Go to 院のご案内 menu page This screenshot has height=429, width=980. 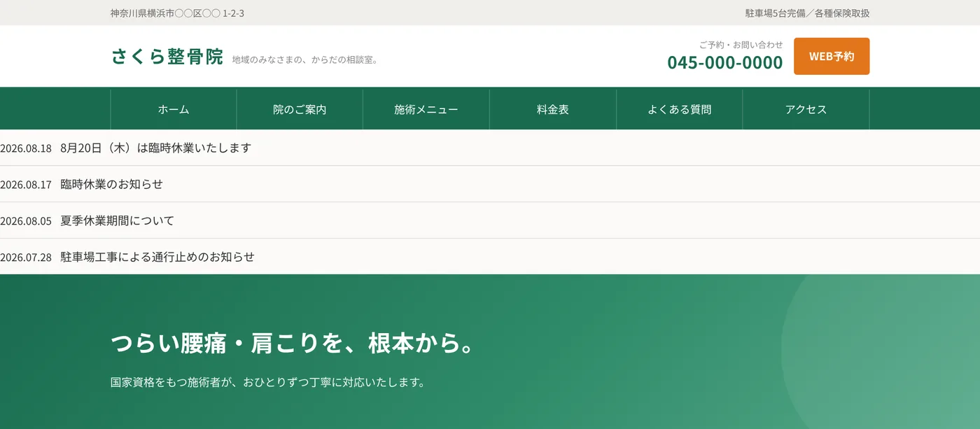(300, 109)
